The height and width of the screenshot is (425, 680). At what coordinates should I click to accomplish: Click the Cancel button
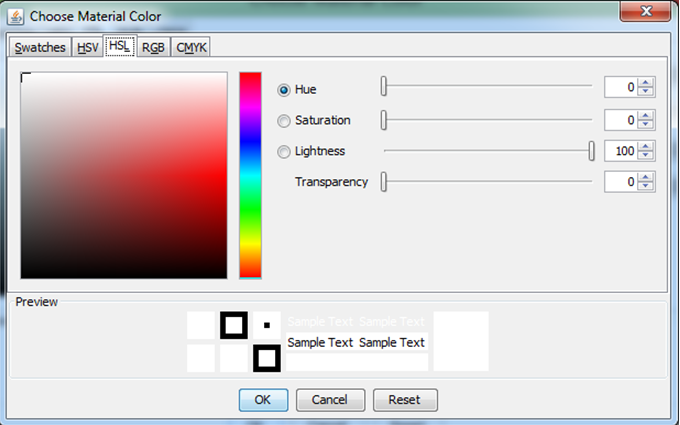pos(330,400)
